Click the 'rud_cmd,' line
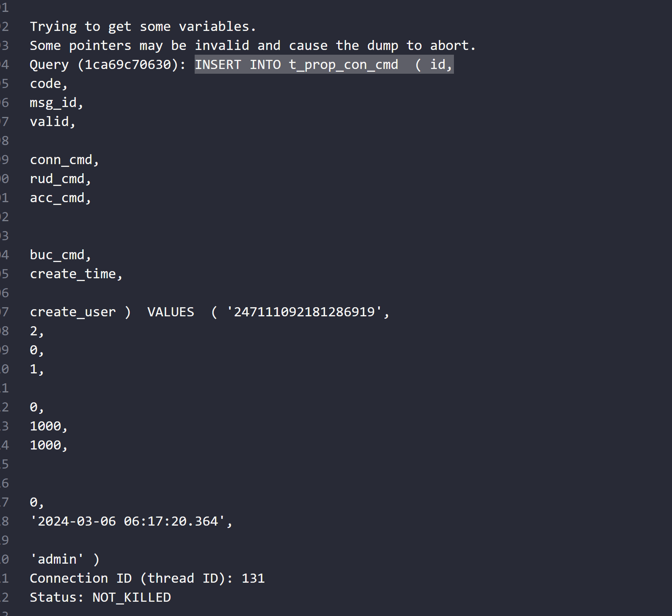 click(60, 179)
